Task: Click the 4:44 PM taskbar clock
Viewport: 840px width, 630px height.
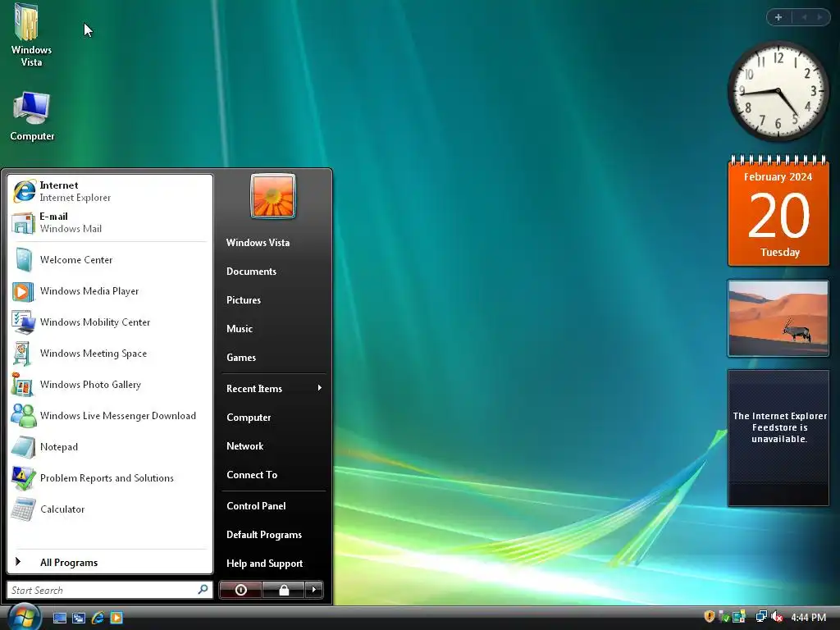Action: 808,618
